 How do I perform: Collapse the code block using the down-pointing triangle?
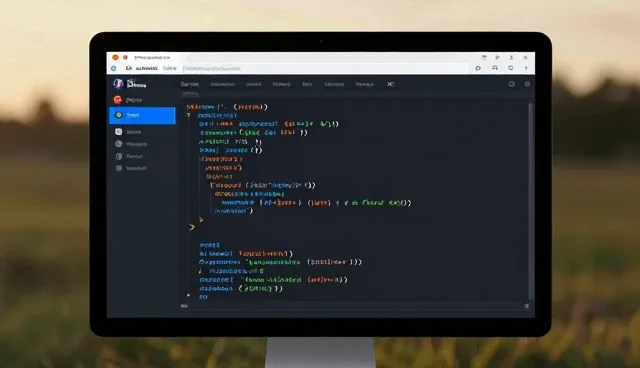189,115
